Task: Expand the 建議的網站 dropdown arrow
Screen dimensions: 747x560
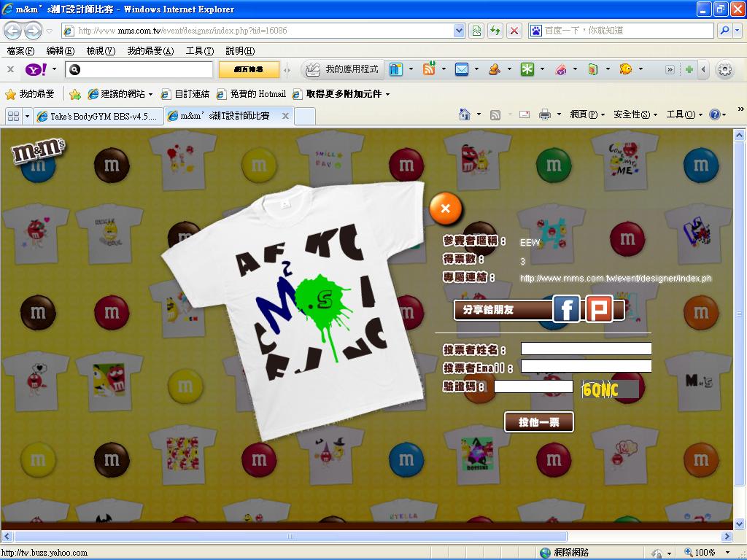Action: [150, 94]
